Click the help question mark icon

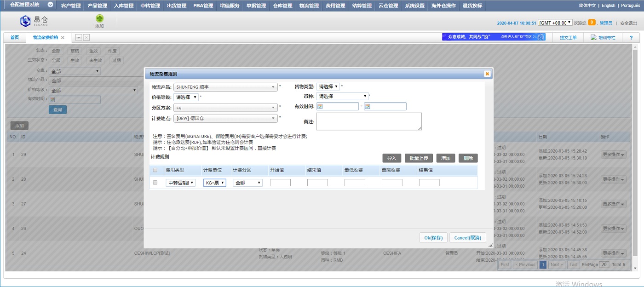631,38
